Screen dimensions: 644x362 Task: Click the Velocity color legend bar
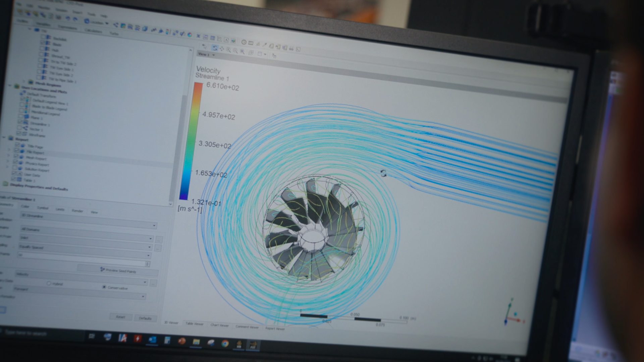(x=191, y=141)
